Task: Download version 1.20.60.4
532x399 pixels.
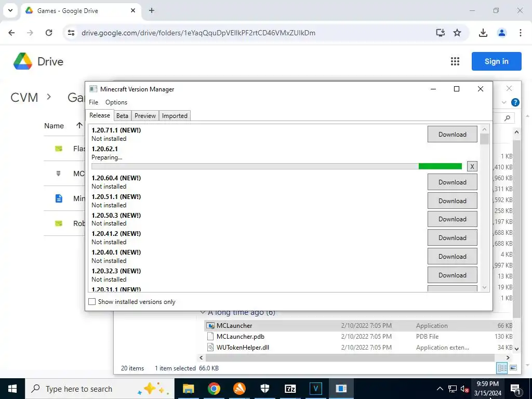Action: tap(453, 182)
